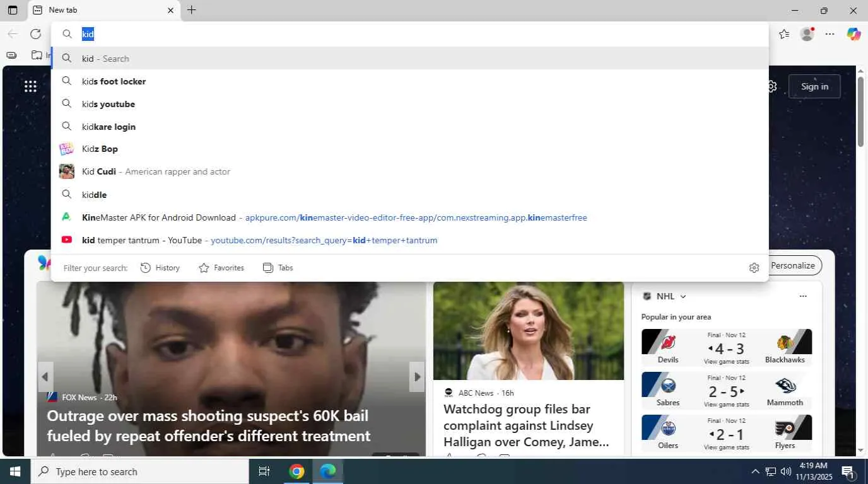This screenshot has width=868, height=484.
Task: Open the notification center icon
Action: 848,471
